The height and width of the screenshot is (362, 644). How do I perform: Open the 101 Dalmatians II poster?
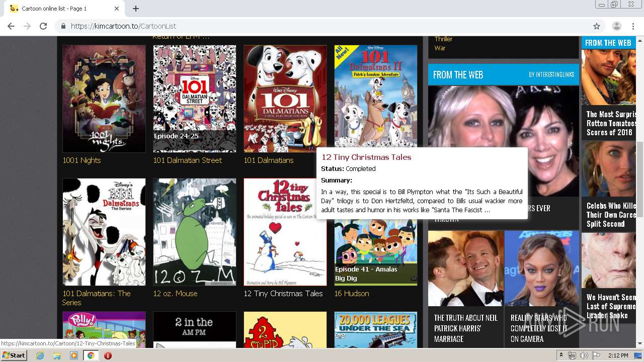[376, 96]
